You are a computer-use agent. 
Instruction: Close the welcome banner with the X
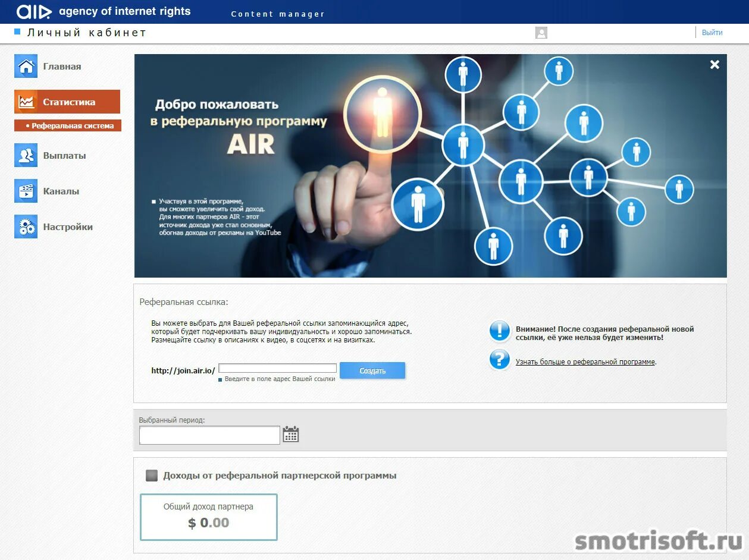(x=714, y=65)
